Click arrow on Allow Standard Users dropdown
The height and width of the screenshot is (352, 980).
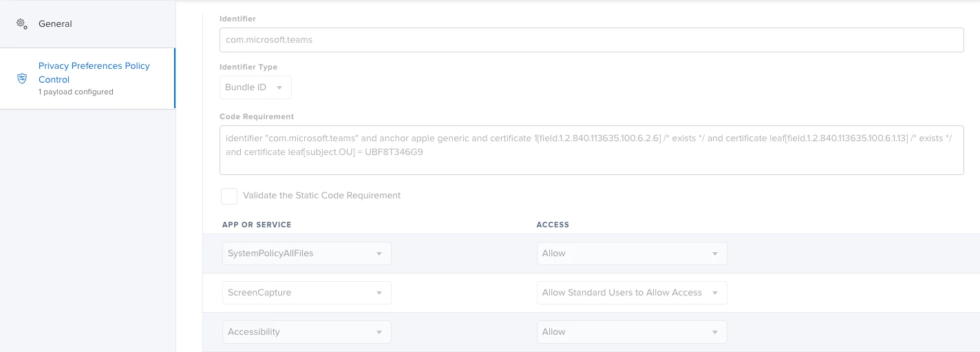[x=715, y=293]
